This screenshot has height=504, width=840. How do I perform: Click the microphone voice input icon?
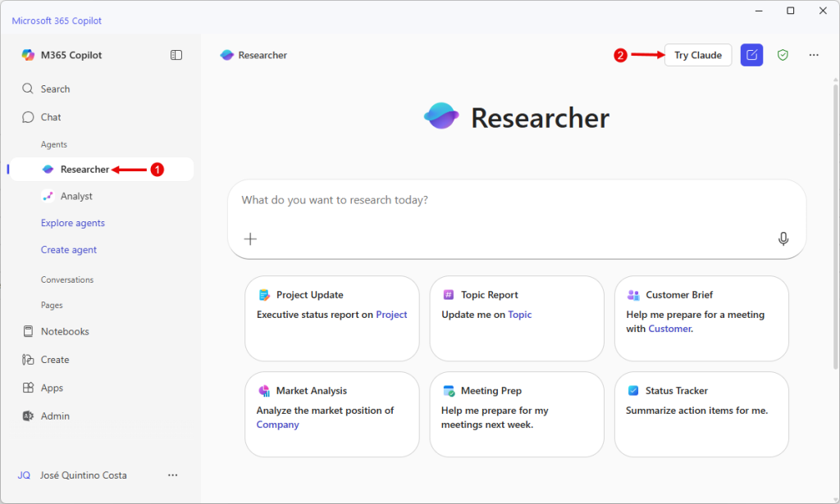pyautogui.click(x=783, y=238)
